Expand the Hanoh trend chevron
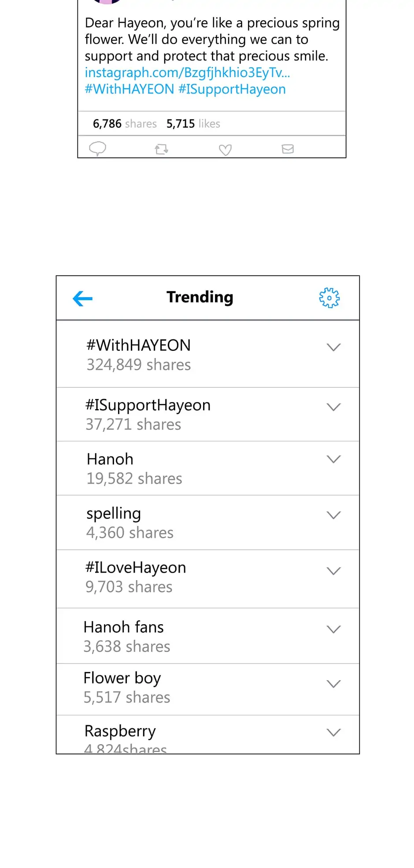 point(334,459)
